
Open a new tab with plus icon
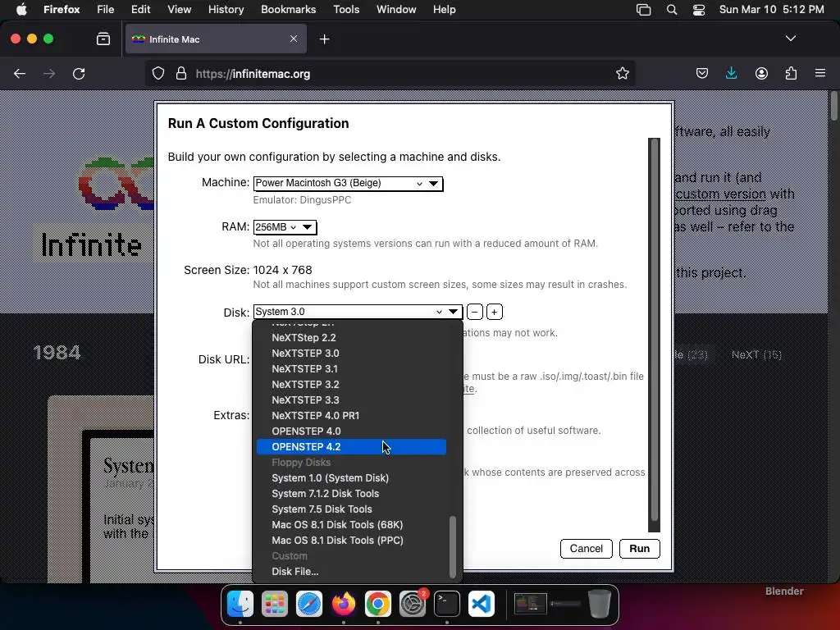pyautogui.click(x=324, y=39)
